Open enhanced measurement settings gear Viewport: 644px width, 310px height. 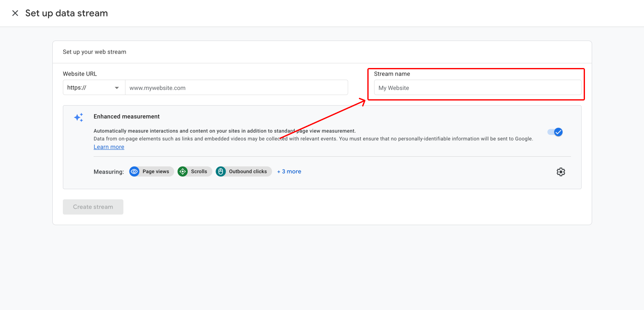[560, 172]
